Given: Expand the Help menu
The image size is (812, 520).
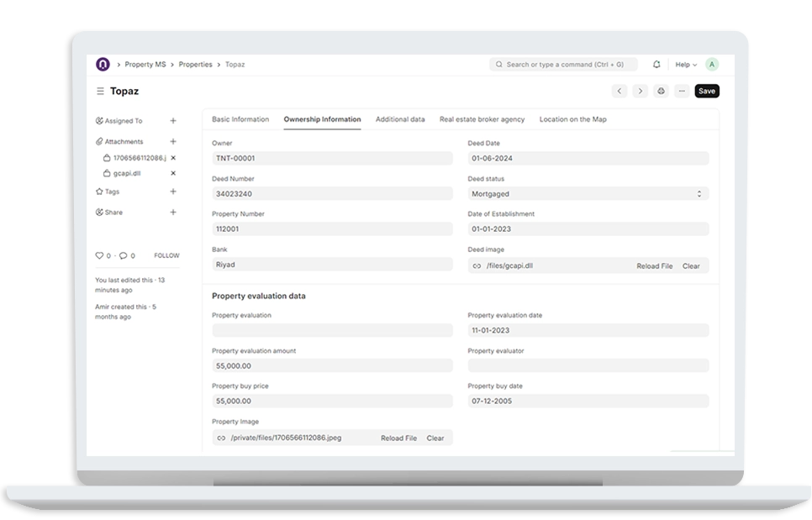Looking at the screenshot, I should (686, 64).
